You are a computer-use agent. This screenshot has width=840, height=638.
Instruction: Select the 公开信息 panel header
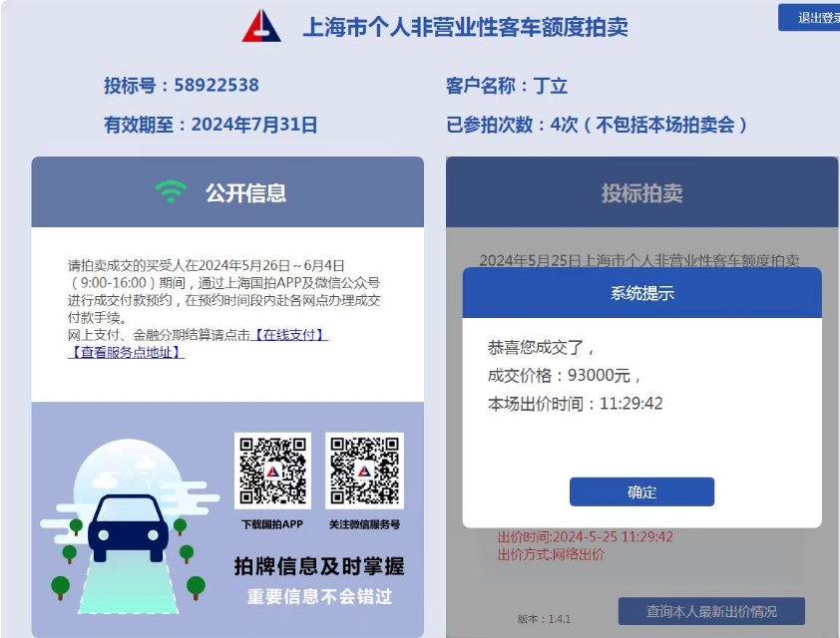click(x=227, y=192)
